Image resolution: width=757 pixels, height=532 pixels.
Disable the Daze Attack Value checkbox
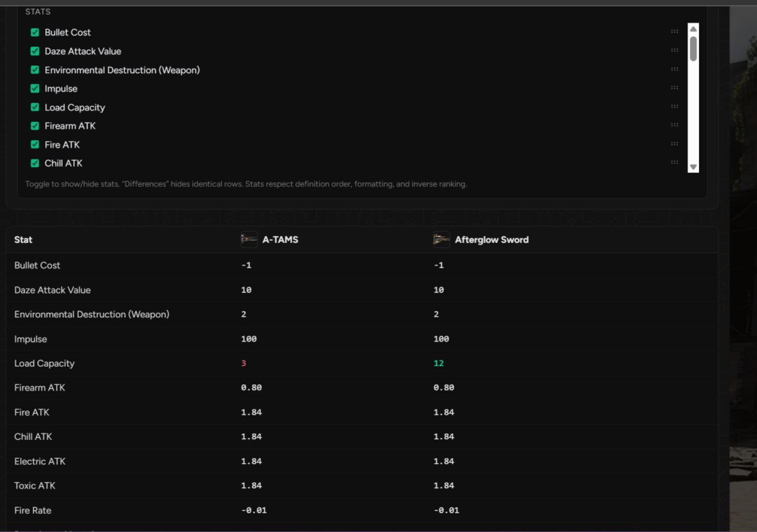click(35, 51)
